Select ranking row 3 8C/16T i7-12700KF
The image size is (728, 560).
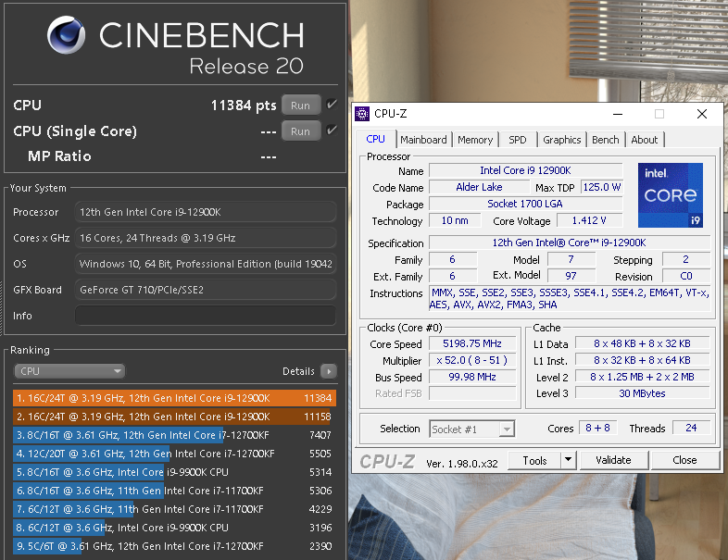(174, 435)
